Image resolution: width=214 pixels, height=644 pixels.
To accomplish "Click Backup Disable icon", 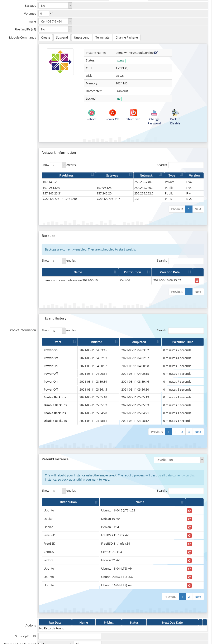I will tap(175, 113).
